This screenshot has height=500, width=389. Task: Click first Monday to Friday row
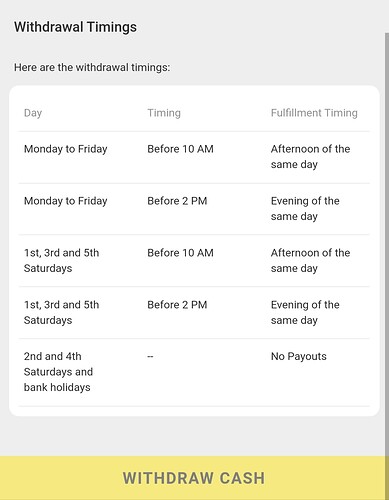tap(194, 157)
